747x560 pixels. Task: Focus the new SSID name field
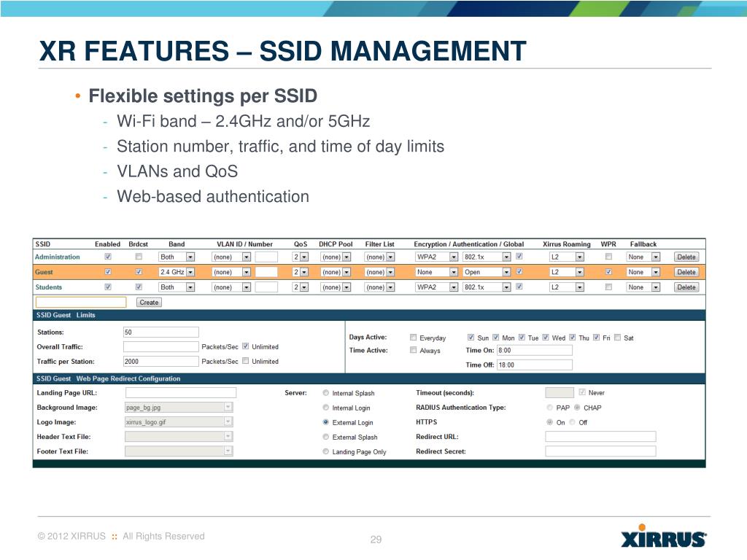tap(81, 303)
